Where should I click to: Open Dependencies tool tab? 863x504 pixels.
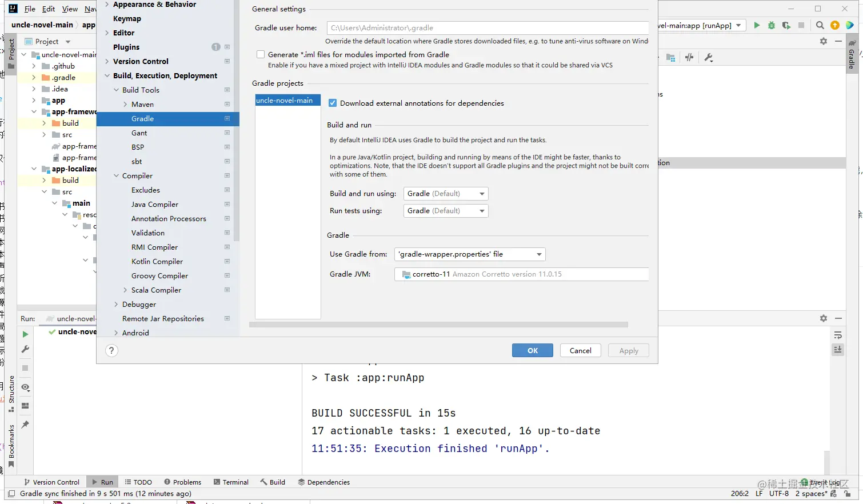pos(323,482)
